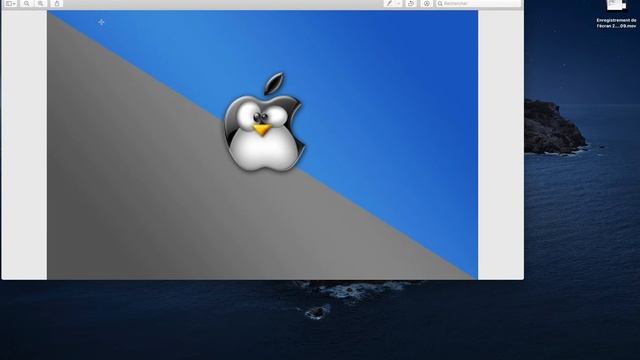Select the desktop file Enregistrement de l'écran .mov

point(616,14)
